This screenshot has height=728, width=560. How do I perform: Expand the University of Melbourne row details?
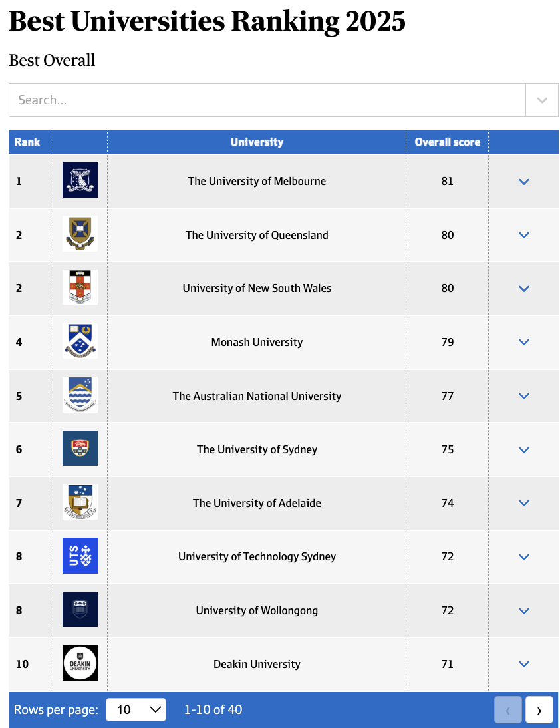click(x=523, y=181)
